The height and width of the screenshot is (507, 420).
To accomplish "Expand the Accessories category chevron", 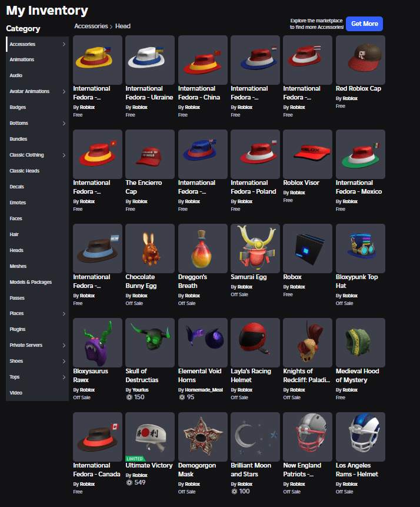I will tap(64, 44).
